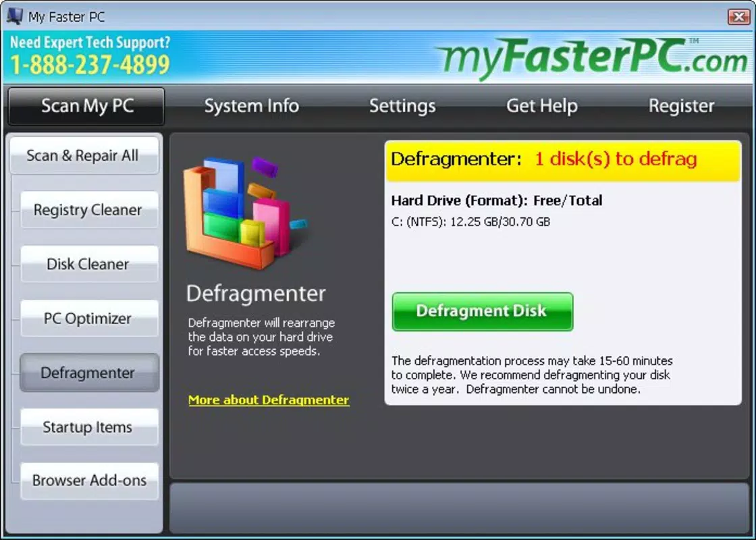Select the C: (NTFS) drive entry
Image resolution: width=756 pixels, height=540 pixels.
pyautogui.click(x=470, y=222)
